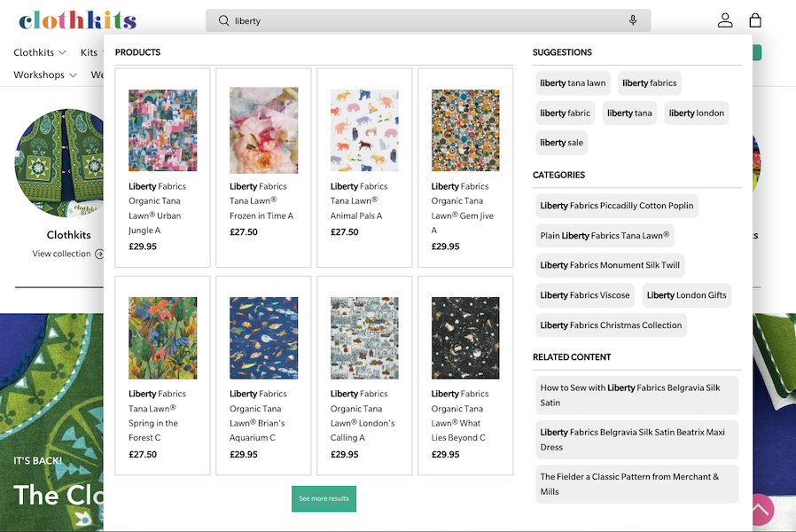Open Animal Pals A fabric thumbnail
This screenshot has width=796, height=532.
click(x=364, y=130)
